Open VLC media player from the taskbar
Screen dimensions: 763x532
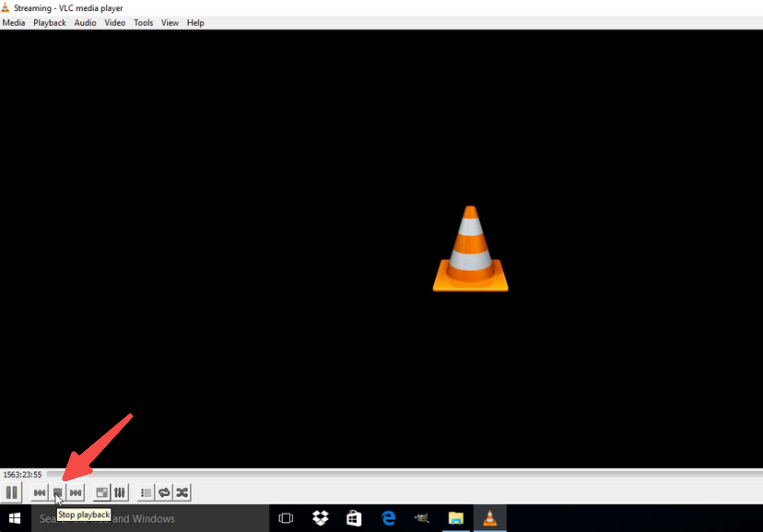coord(490,518)
